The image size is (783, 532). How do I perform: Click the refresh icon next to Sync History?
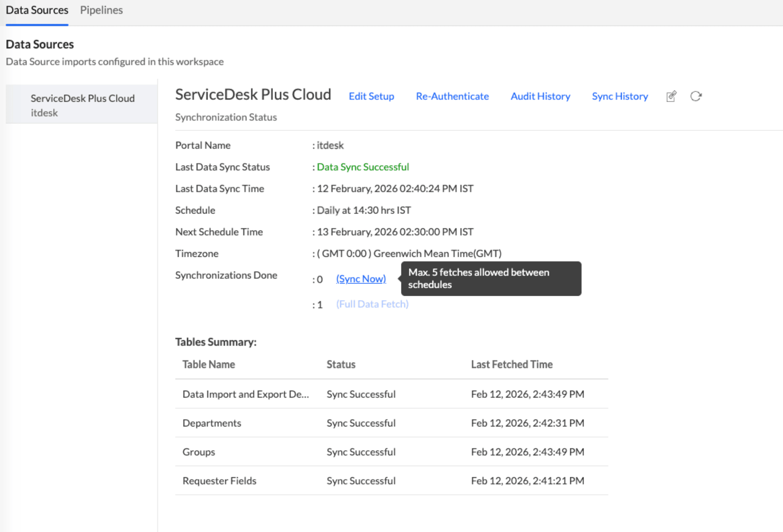click(696, 96)
